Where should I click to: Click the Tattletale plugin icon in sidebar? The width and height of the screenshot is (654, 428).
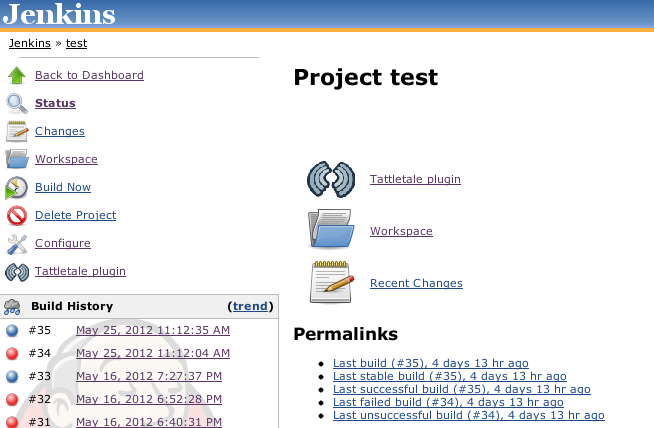click(17, 272)
